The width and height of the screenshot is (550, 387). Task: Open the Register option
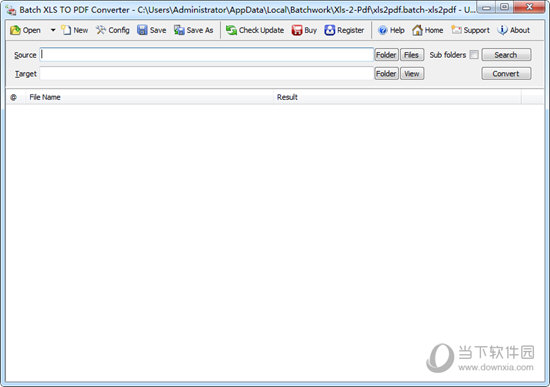[344, 30]
